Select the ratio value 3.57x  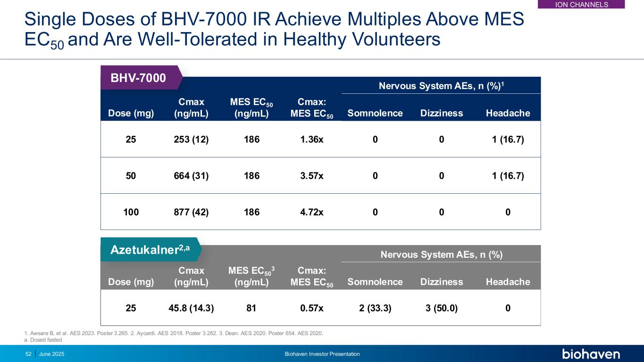(x=312, y=176)
